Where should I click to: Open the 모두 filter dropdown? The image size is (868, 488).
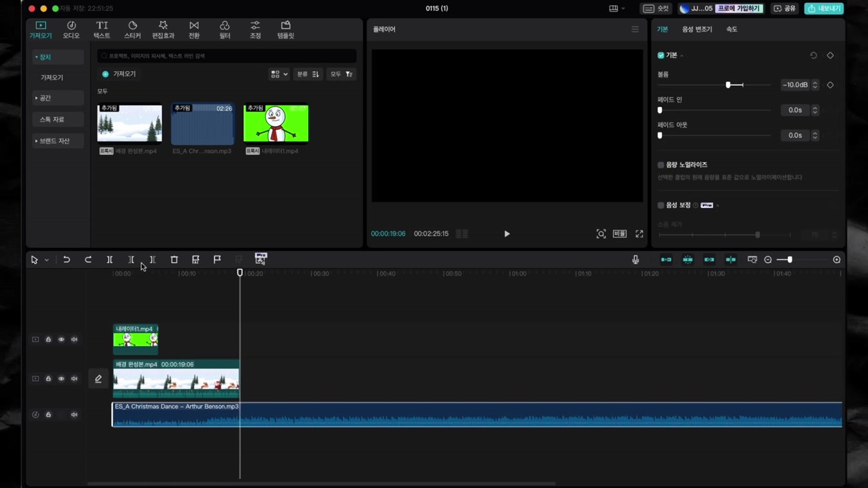point(342,74)
